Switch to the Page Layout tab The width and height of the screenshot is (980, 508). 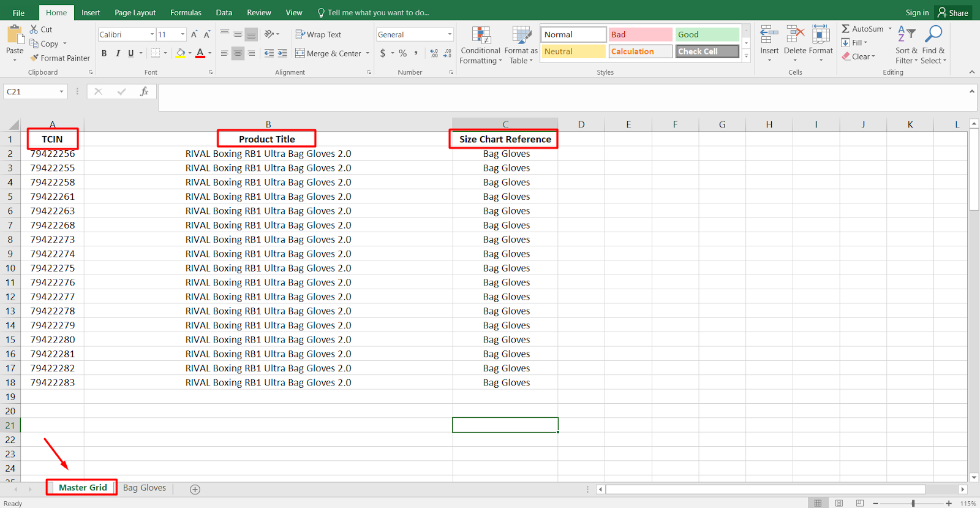(135, 12)
